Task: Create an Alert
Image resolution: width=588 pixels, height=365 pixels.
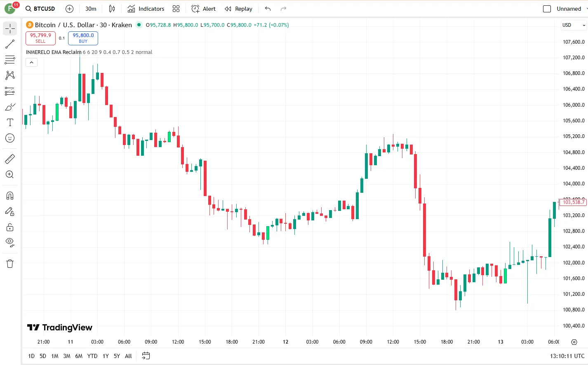Action: [x=203, y=8]
